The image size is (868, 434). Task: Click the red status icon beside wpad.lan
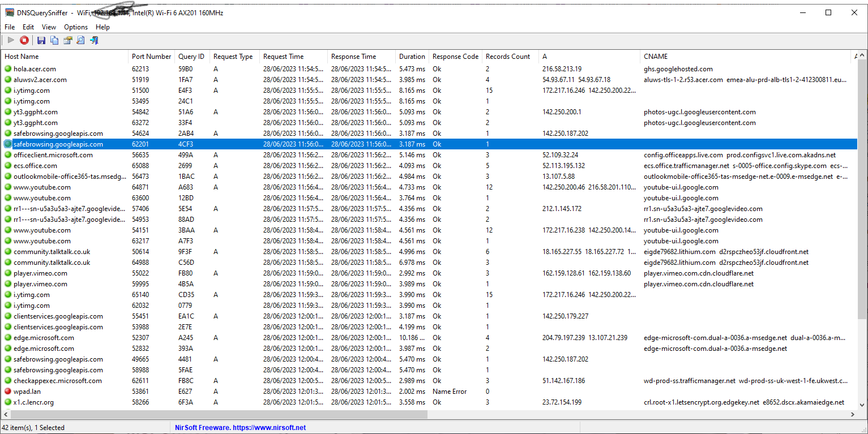click(x=8, y=392)
